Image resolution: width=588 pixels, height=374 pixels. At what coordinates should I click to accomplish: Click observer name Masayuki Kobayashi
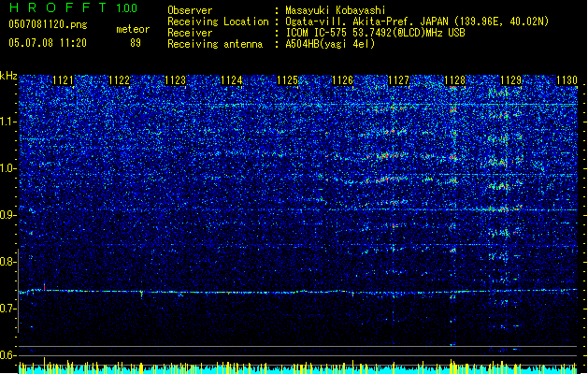tap(336, 10)
